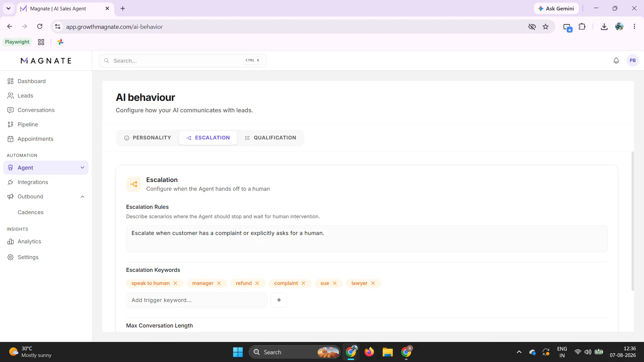Click the 'Escalation Keywords' label

pos(153,270)
